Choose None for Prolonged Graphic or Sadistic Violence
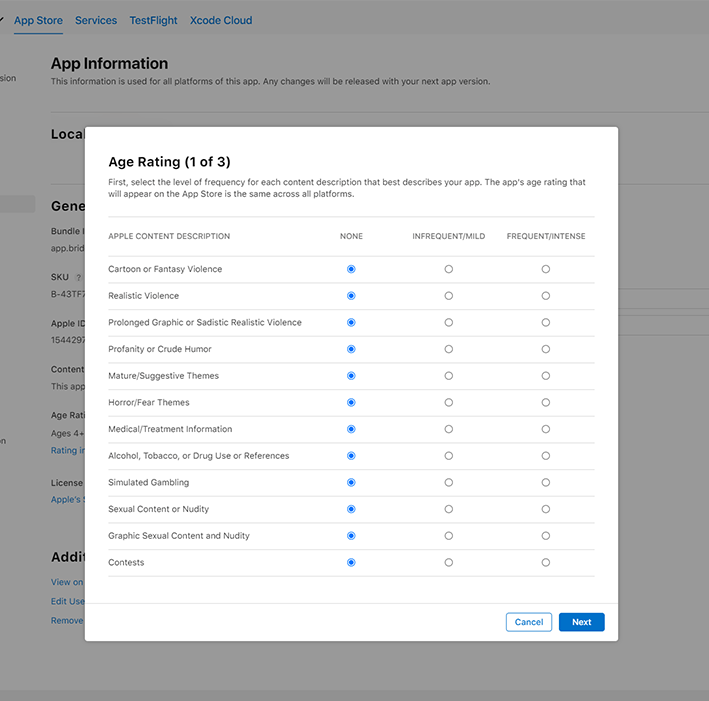 [351, 322]
